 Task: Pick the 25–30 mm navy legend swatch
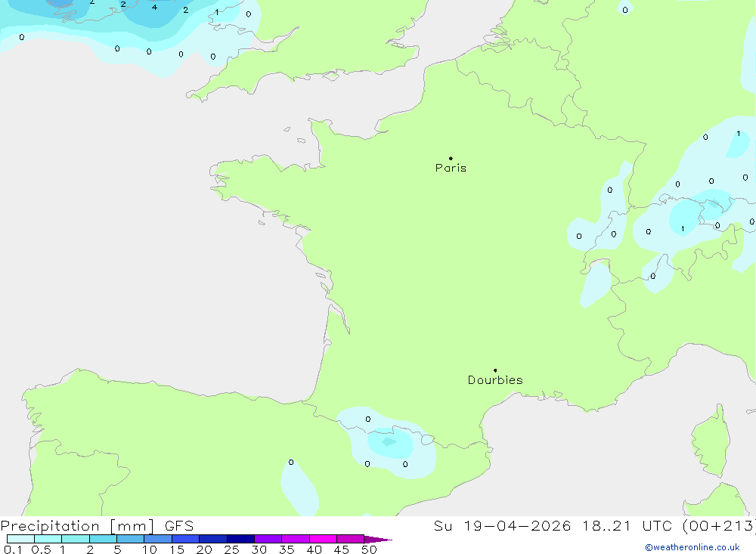[x=240, y=539]
